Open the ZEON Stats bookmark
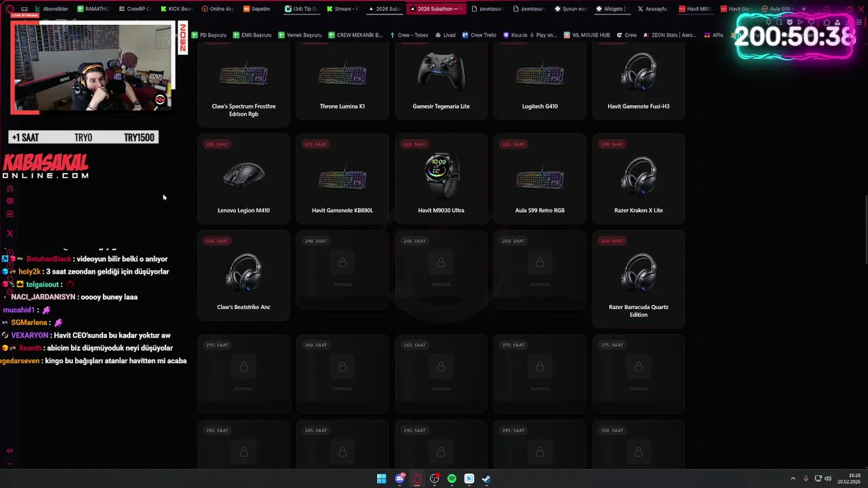Image resolution: width=868 pixels, height=488 pixels. (670, 35)
